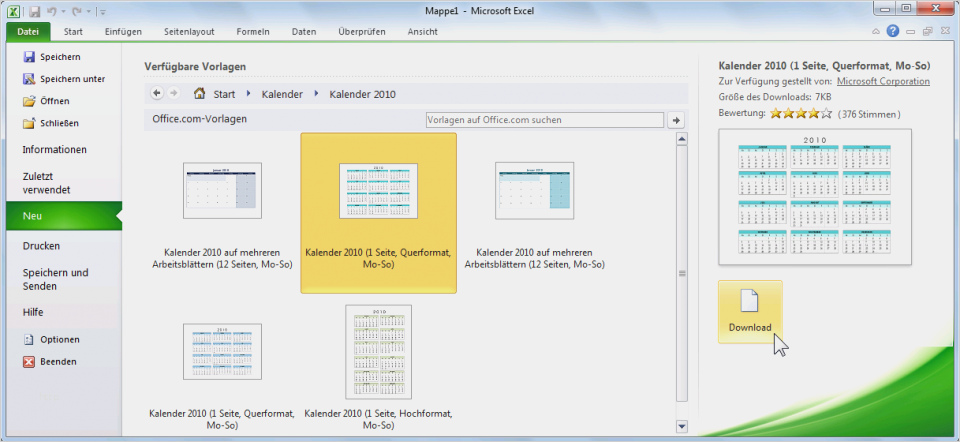Image resolution: width=960 pixels, height=442 pixels.
Task: Click the Download button
Action: click(x=750, y=312)
